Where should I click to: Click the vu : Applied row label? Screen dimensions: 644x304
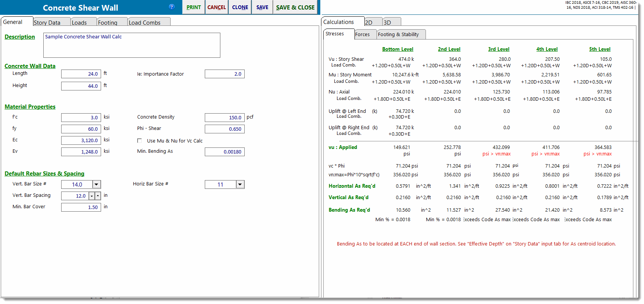[343, 147]
